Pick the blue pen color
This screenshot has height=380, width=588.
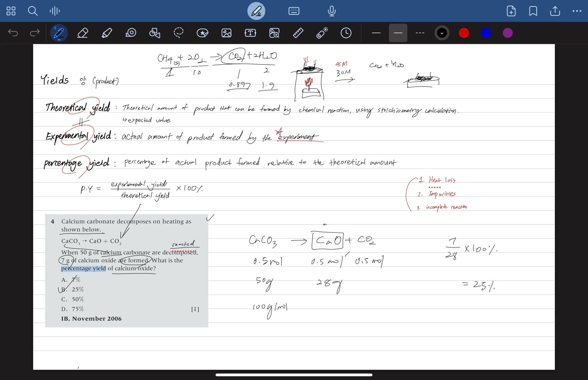point(486,33)
